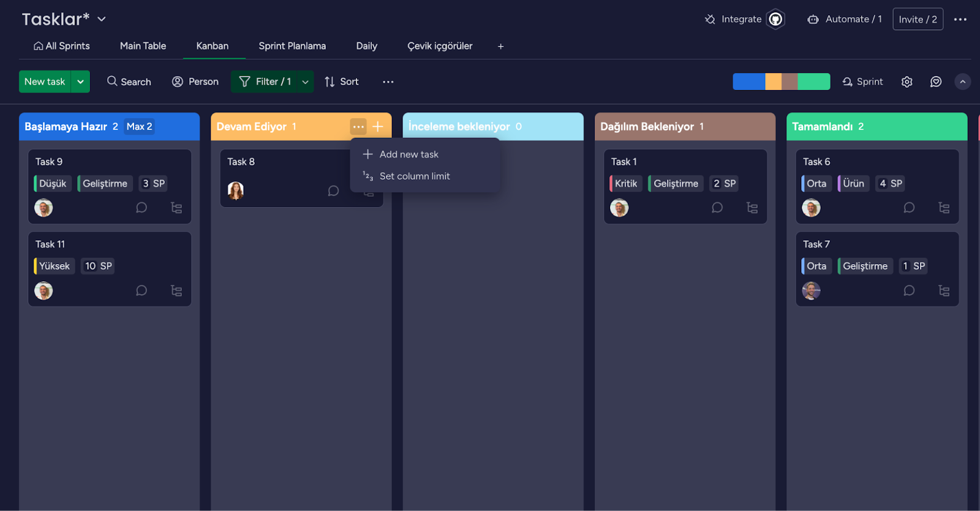Open the Daily tab

pos(367,46)
